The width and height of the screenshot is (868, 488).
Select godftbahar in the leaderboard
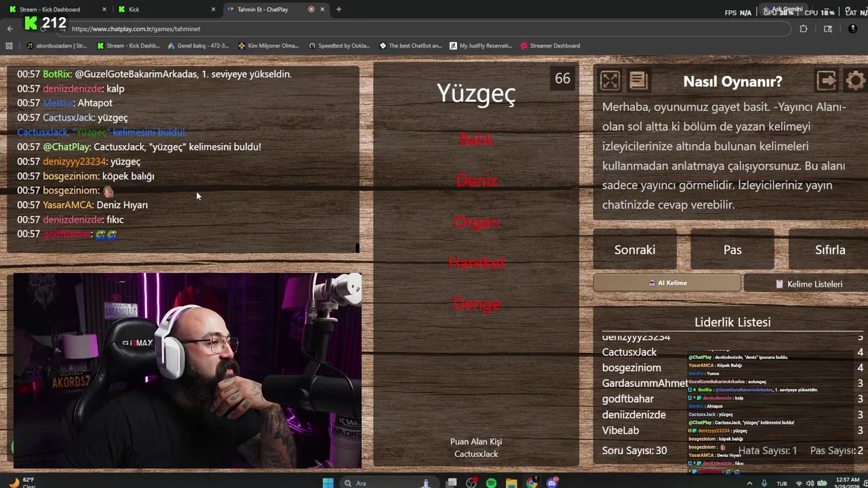pos(628,399)
